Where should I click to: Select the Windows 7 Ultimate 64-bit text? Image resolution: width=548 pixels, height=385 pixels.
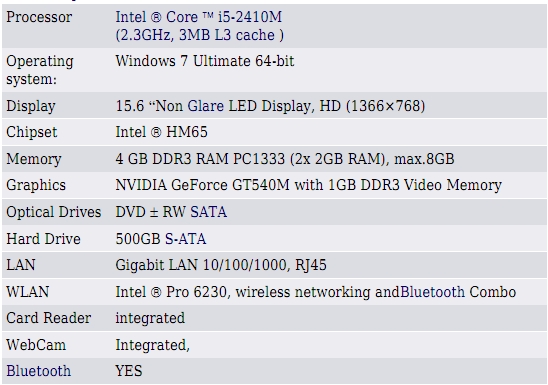205,61
